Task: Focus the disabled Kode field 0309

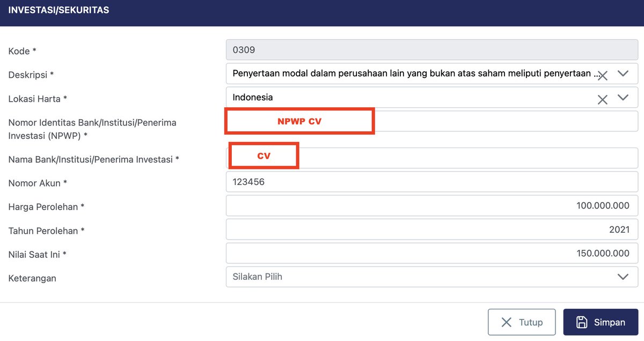Action: (x=432, y=50)
